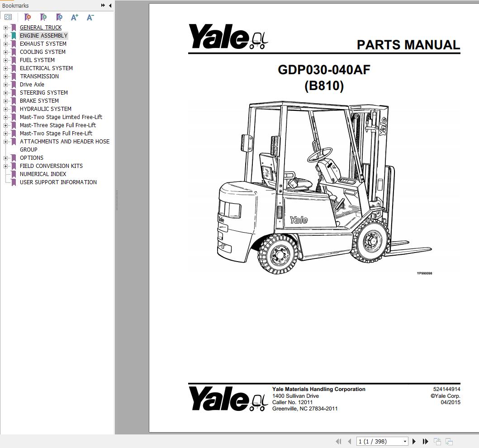
Task: Click the previous page arrow icon
Action: click(349, 441)
